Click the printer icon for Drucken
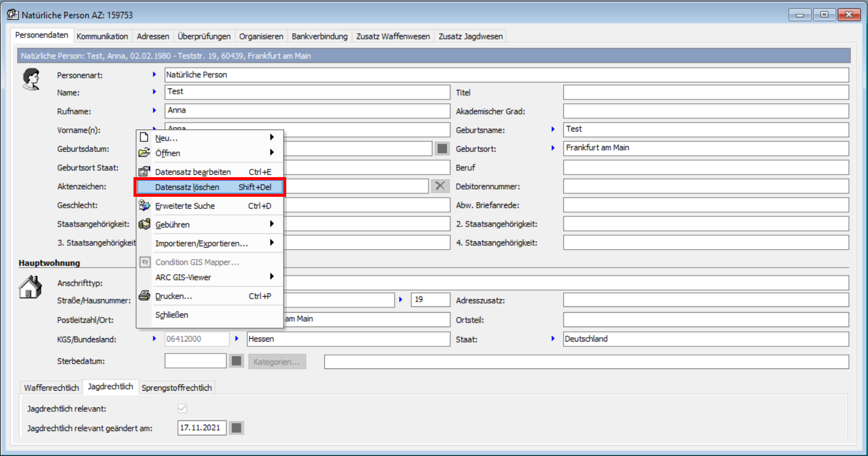 [x=145, y=296]
